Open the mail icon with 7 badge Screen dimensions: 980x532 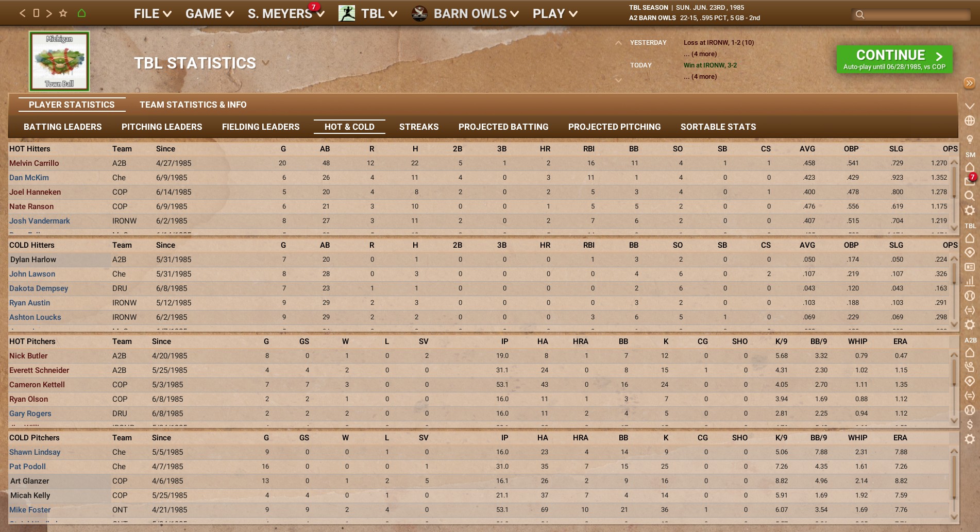[x=969, y=180]
